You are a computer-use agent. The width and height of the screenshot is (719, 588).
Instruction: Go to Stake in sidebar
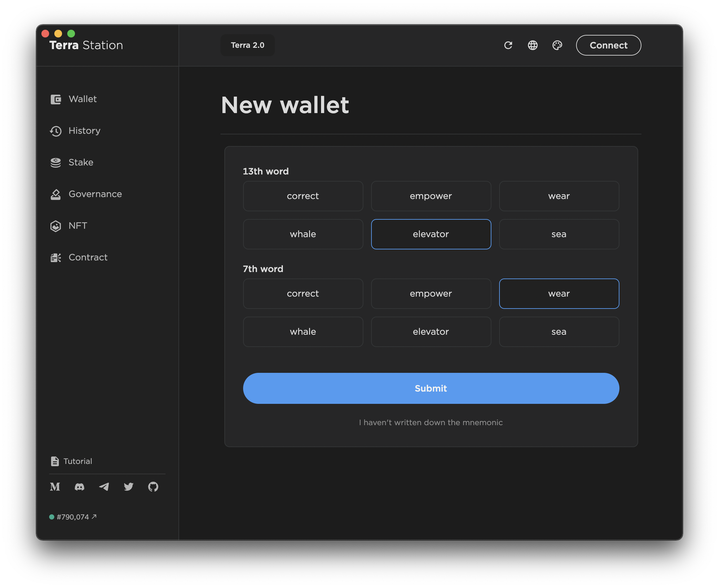click(81, 162)
